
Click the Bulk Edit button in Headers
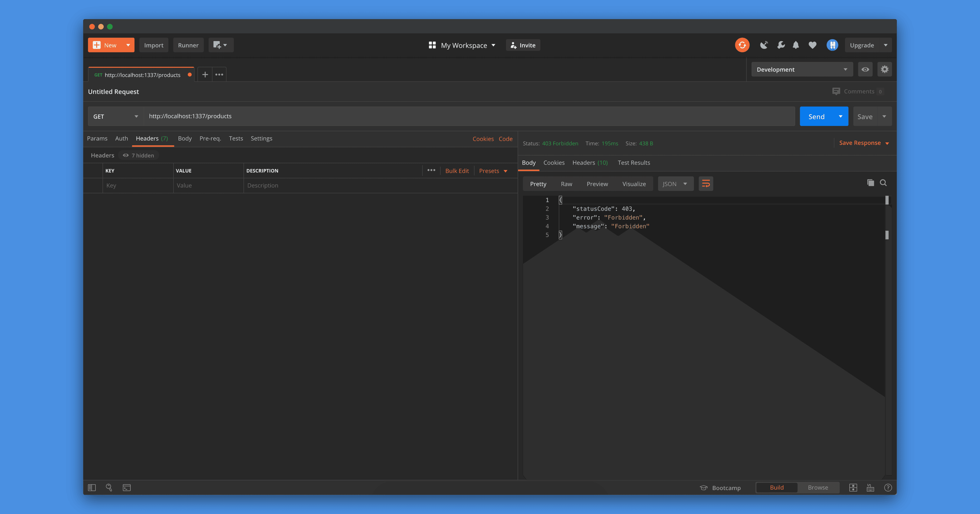[x=457, y=170]
